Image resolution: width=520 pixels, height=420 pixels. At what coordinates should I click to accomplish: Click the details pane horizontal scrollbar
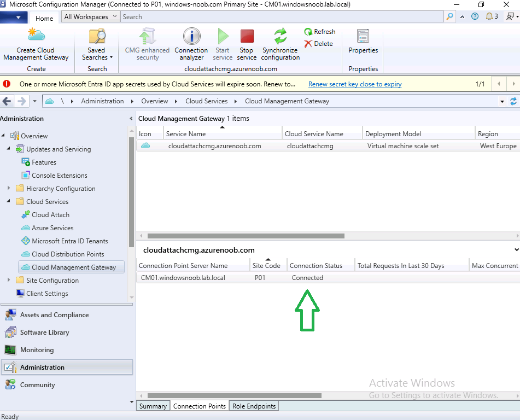pos(235,395)
